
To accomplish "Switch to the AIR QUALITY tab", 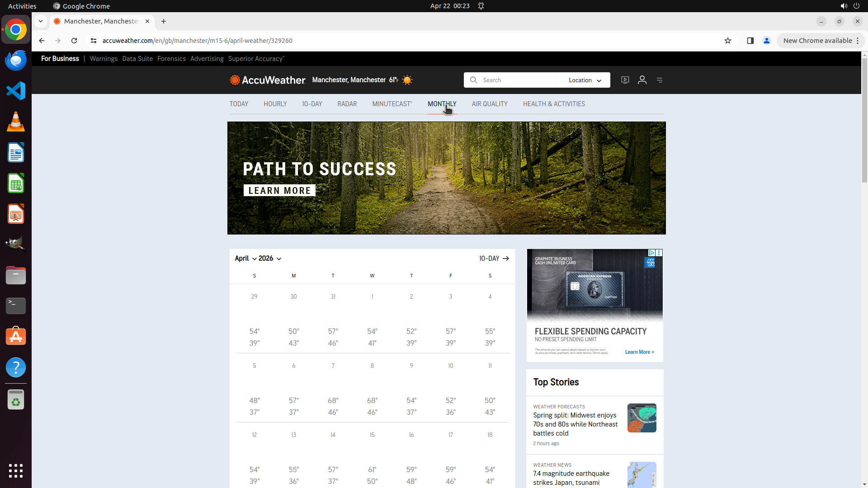I will coord(489,104).
